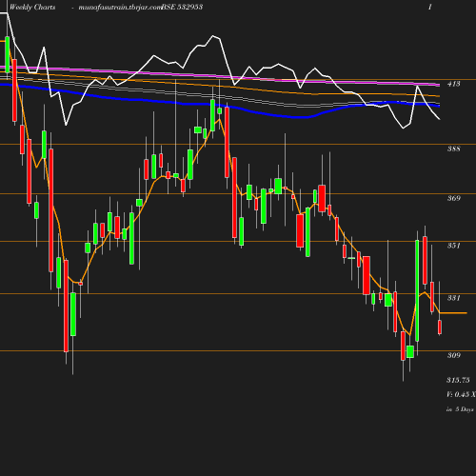Screen dimensions: 476x476
Task: Click the 315.75 last price value
Action: click(x=458, y=380)
